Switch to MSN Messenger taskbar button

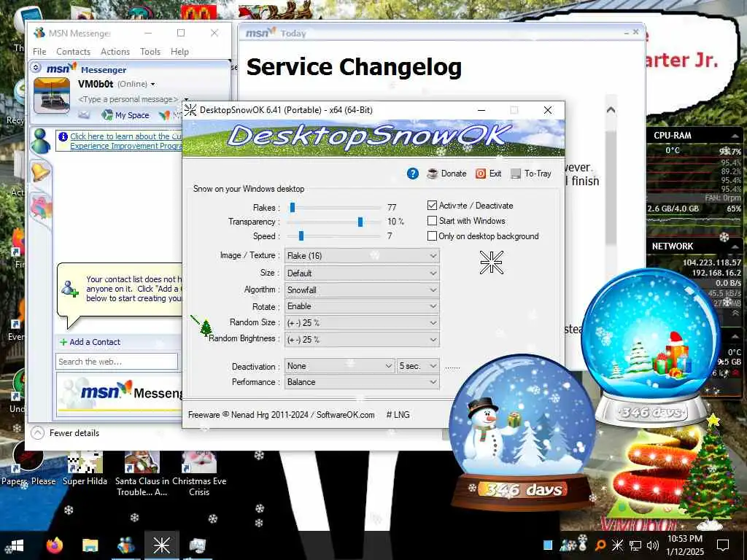coord(125,545)
